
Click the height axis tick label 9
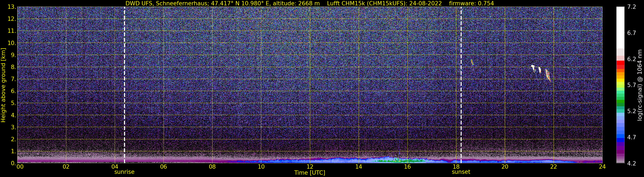tap(13, 55)
